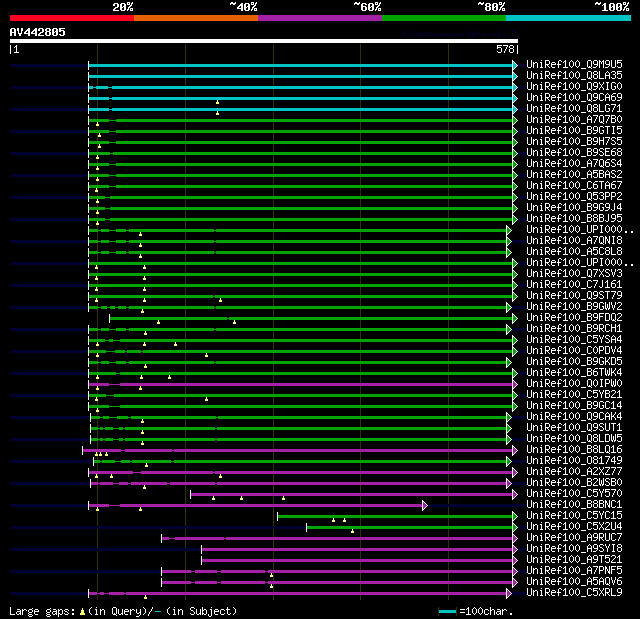
Task: Click the cyan =100char scale bar
Action: pyautogui.click(x=447, y=612)
